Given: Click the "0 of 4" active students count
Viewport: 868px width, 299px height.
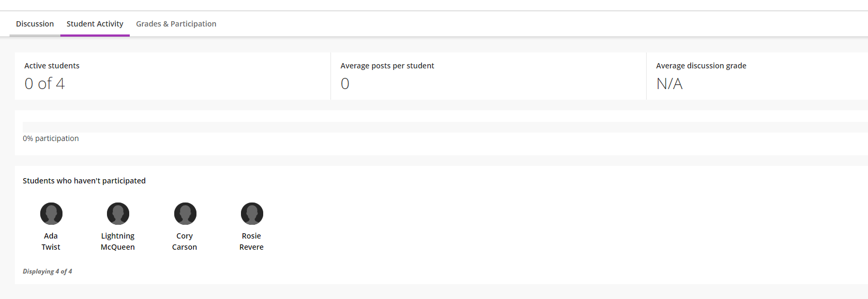Looking at the screenshot, I should (44, 84).
